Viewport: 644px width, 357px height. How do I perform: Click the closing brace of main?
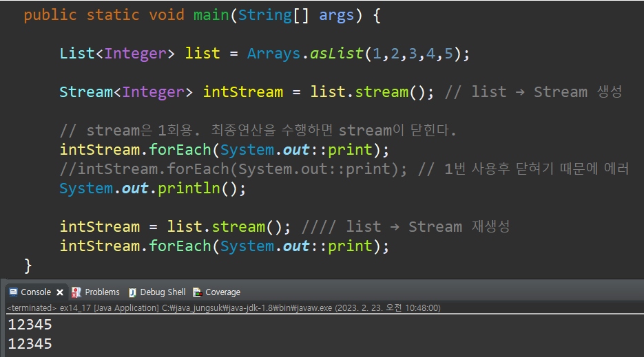point(28,266)
